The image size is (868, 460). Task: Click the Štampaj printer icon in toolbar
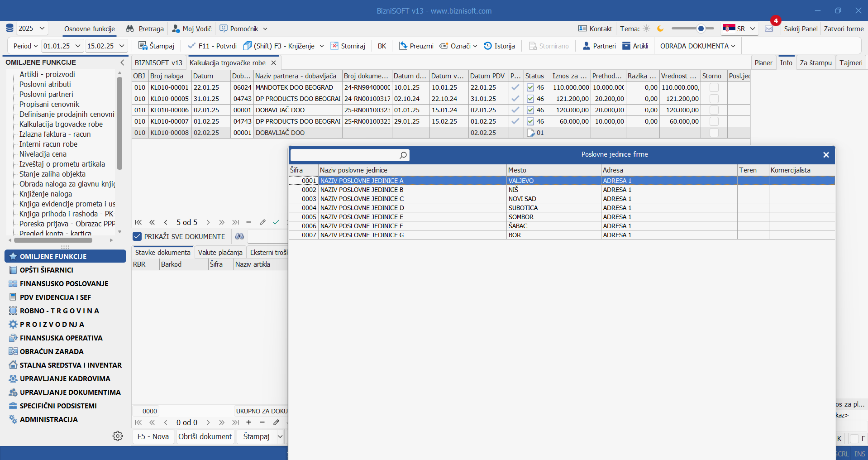(143, 46)
